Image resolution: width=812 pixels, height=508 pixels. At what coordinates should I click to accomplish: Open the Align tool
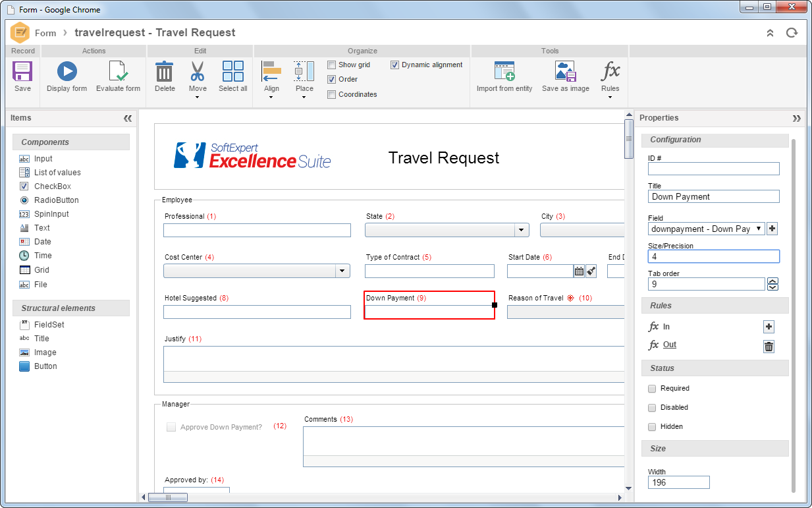click(x=271, y=71)
